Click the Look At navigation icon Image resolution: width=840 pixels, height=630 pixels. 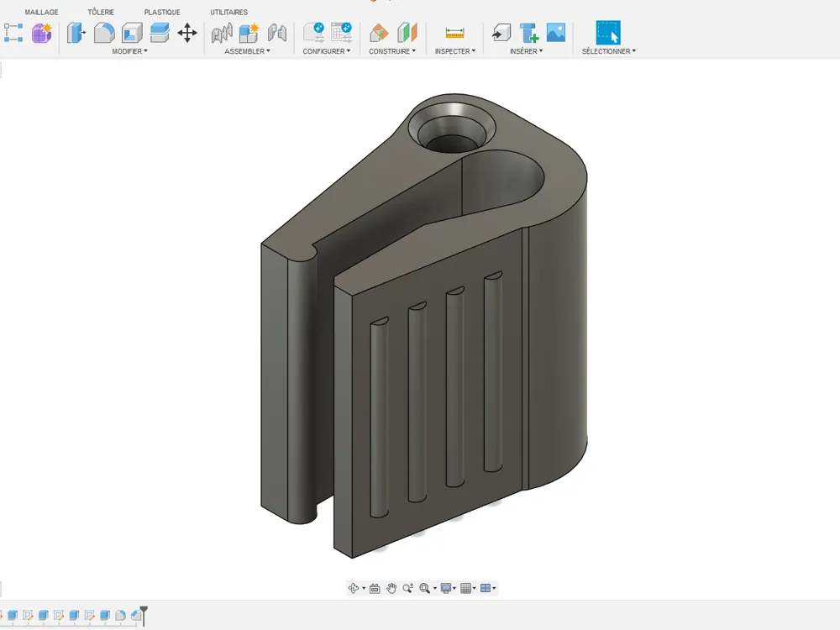point(375,588)
